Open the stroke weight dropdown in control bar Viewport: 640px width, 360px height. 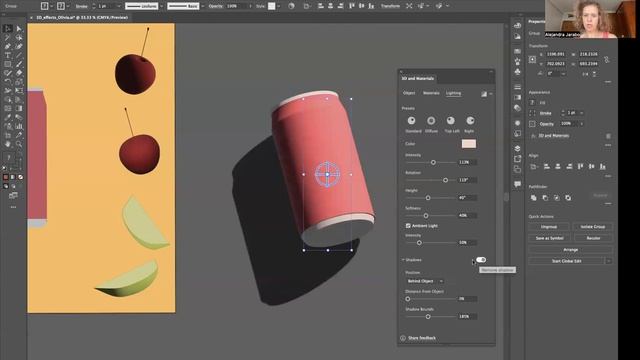coord(119,6)
